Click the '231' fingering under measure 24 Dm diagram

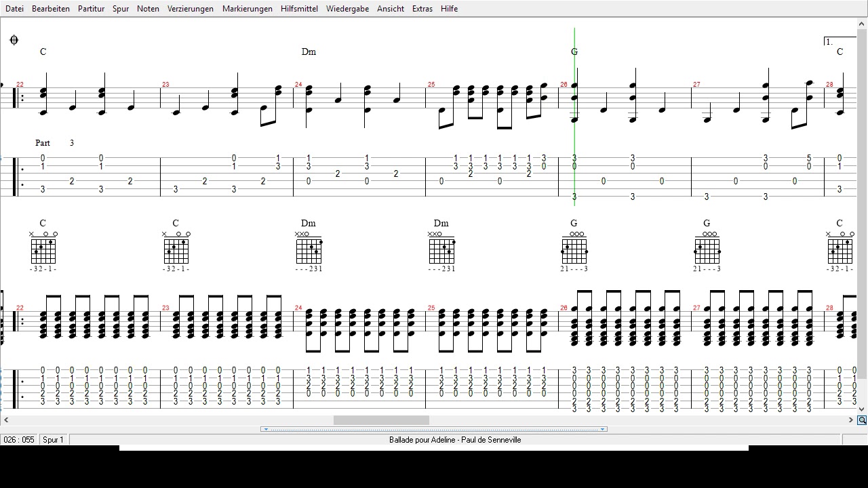309,269
